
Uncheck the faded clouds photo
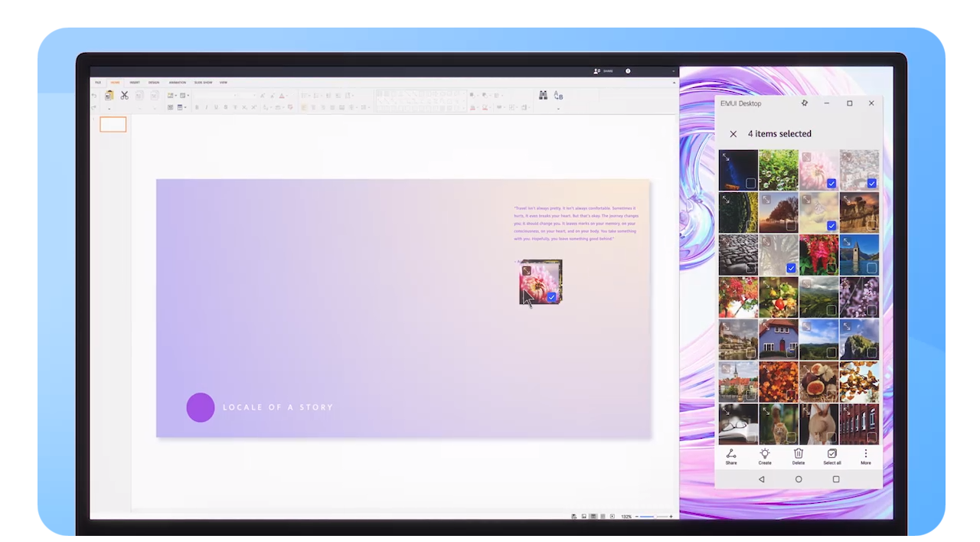(x=831, y=226)
